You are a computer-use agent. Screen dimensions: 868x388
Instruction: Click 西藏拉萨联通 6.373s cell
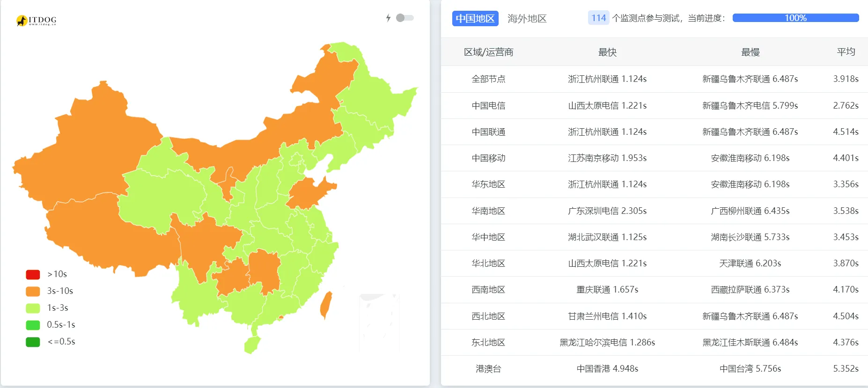(x=750, y=290)
